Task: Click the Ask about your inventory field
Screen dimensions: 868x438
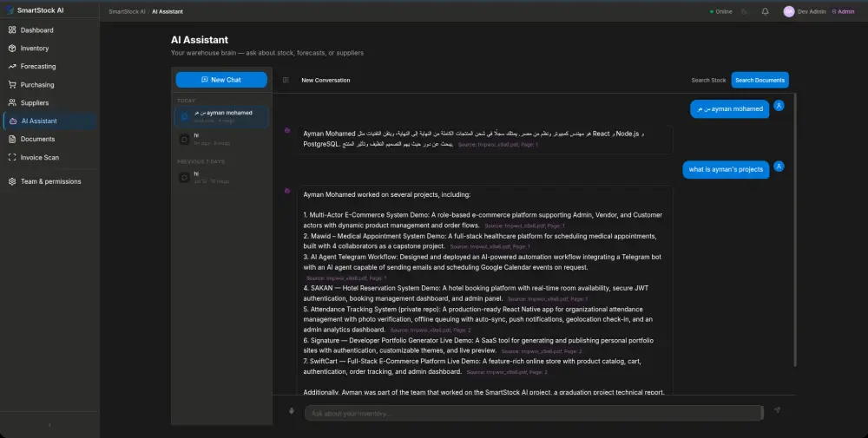Action: click(x=534, y=413)
